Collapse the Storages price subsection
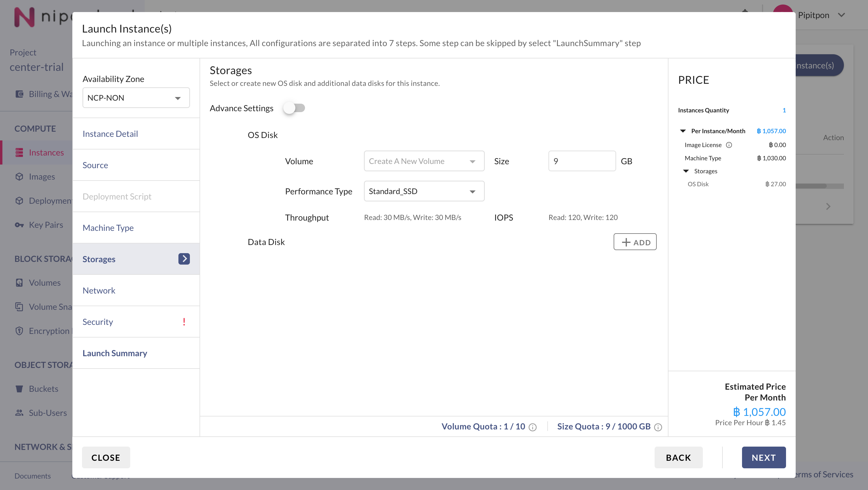Screen dimensions: 868x490 click(x=686, y=171)
